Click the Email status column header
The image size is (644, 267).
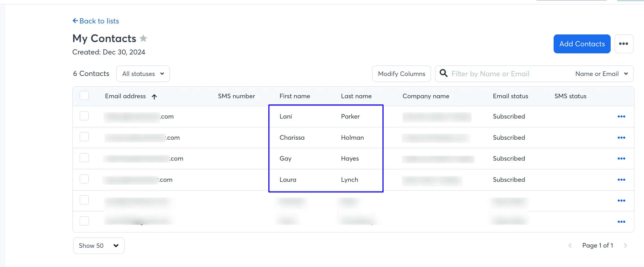[x=510, y=96]
